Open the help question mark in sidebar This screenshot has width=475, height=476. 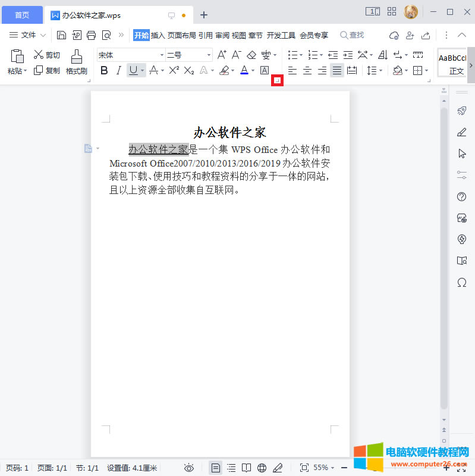pyautogui.click(x=461, y=197)
